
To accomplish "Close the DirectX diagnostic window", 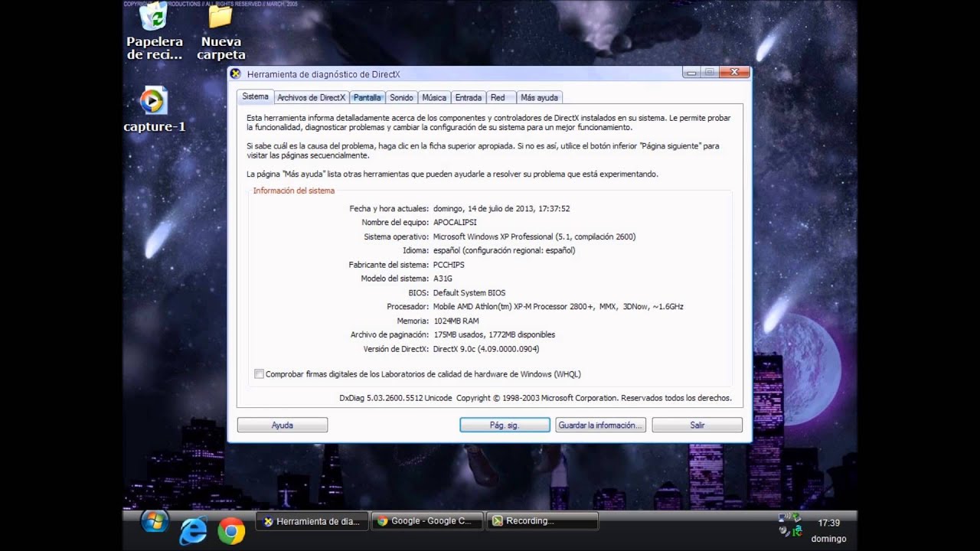I will pyautogui.click(x=734, y=72).
